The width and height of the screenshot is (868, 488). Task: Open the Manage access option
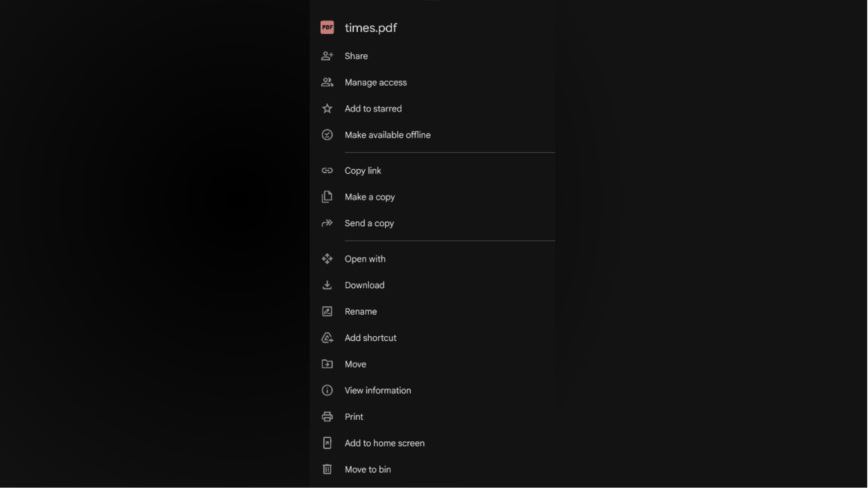[375, 82]
